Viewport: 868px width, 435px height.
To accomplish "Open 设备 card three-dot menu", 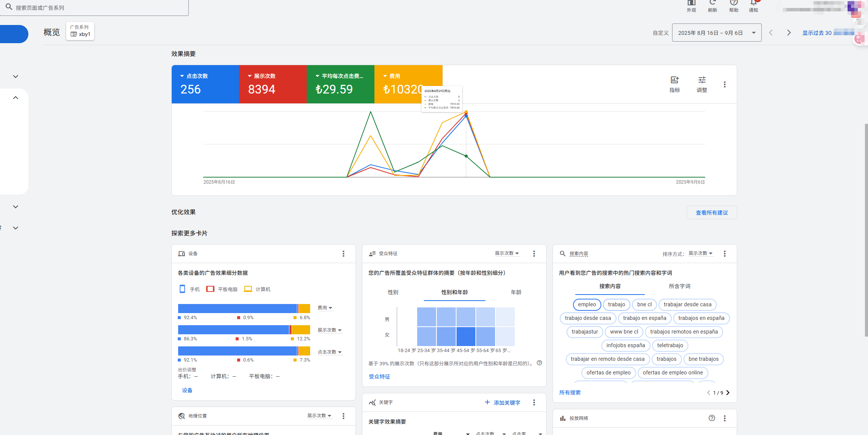I will [x=343, y=254].
